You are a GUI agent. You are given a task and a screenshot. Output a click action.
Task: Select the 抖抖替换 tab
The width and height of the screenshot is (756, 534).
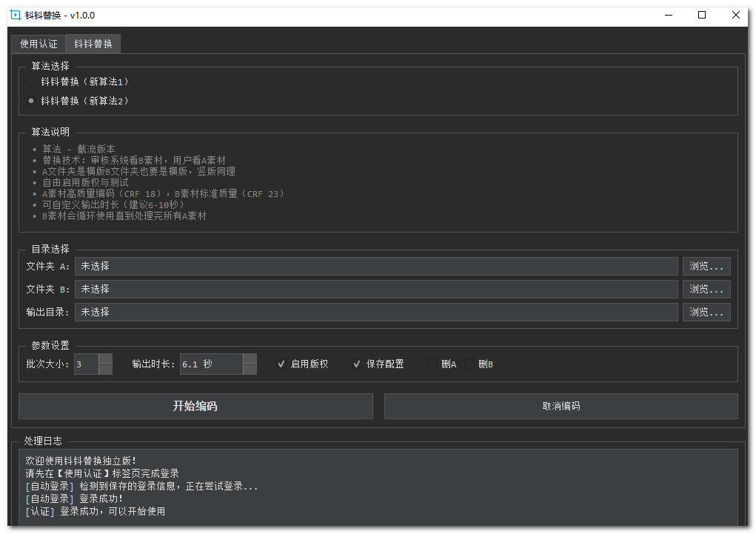coord(93,44)
